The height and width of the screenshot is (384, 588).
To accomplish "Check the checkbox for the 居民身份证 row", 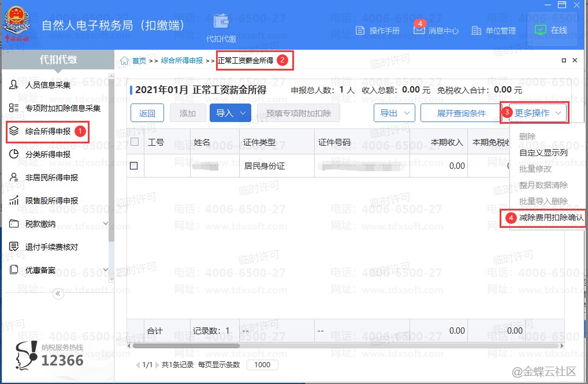I will [134, 166].
